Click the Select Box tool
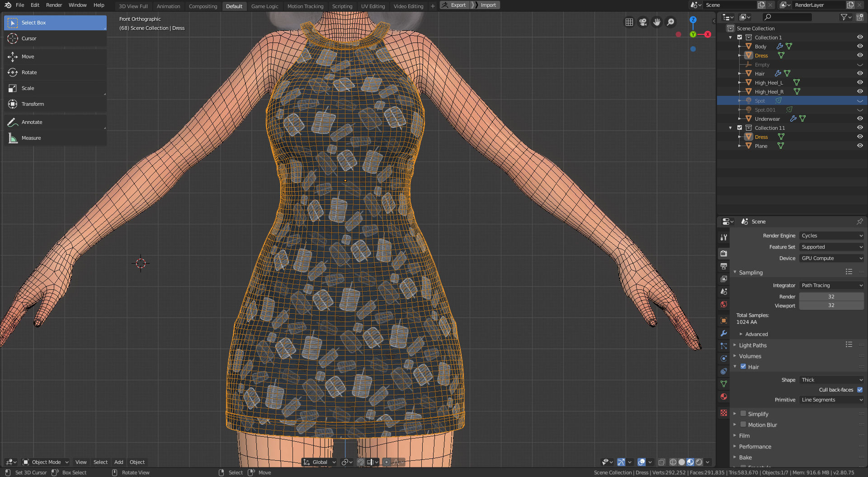Viewport: 868px width, 477px height. pos(55,23)
